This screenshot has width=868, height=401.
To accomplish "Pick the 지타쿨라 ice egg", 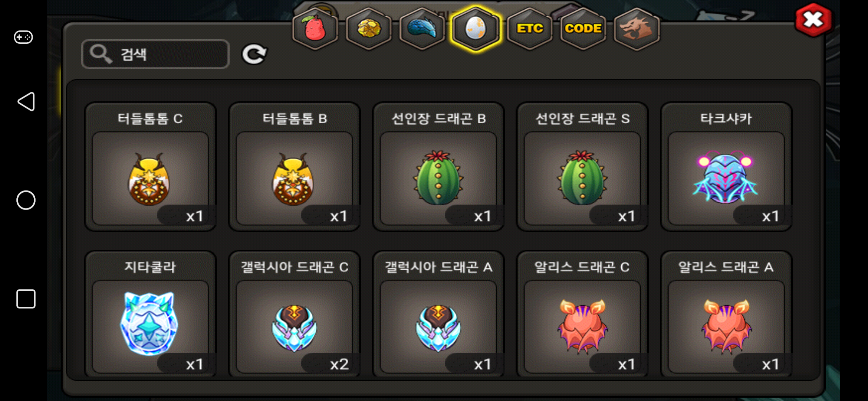I will [150, 314].
